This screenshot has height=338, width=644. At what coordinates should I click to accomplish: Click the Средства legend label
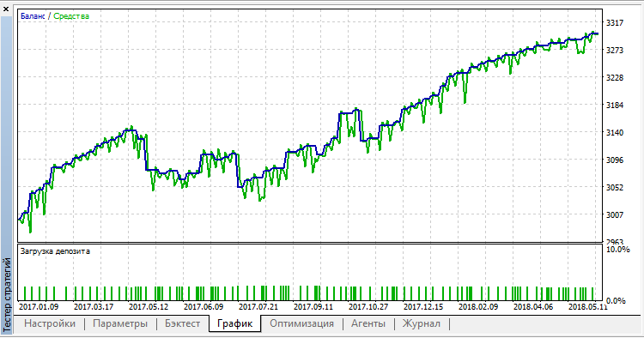pos(71,16)
